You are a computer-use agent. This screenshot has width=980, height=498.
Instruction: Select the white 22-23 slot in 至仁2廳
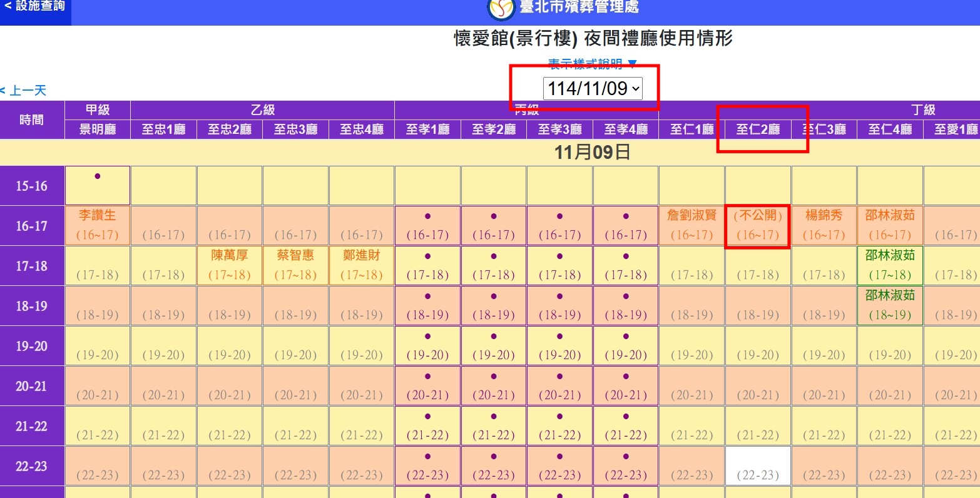click(x=758, y=466)
